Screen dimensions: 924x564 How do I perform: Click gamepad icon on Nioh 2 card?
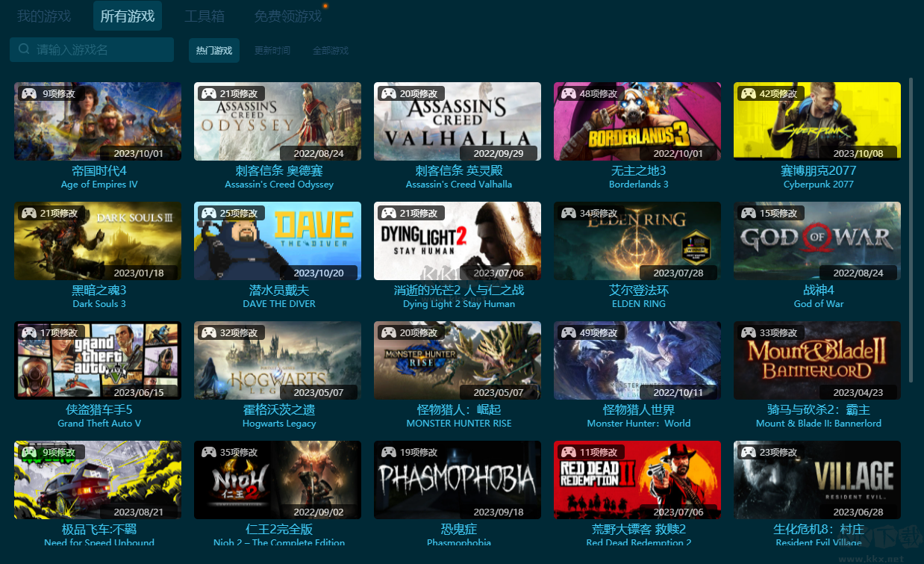pos(208,452)
